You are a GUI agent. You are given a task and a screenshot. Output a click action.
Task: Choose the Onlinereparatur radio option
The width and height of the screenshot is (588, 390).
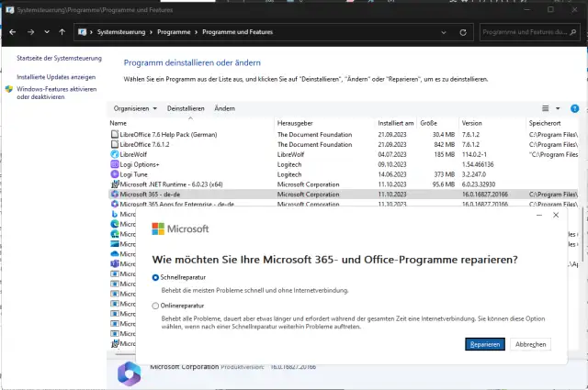(154, 306)
